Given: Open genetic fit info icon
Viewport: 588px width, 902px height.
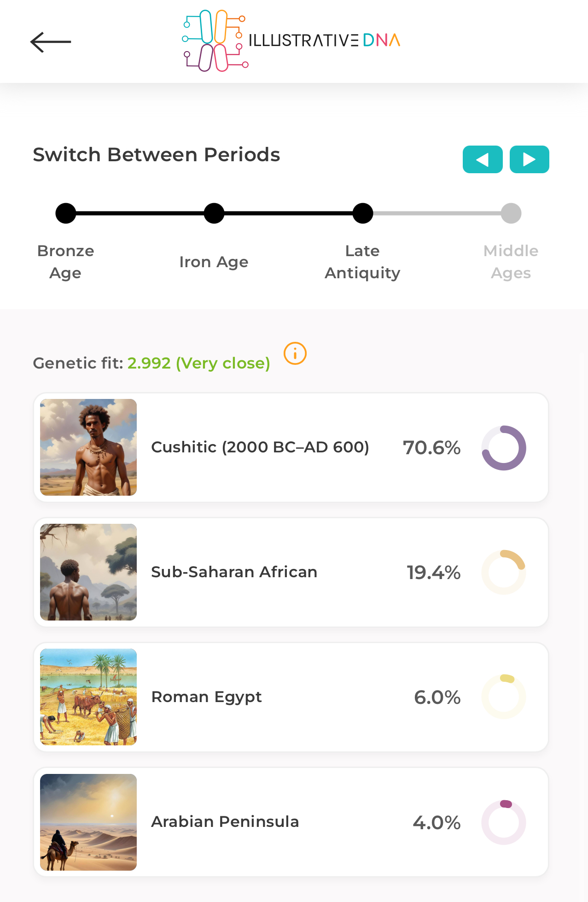Looking at the screenshot, I should (x=295, y=354).
